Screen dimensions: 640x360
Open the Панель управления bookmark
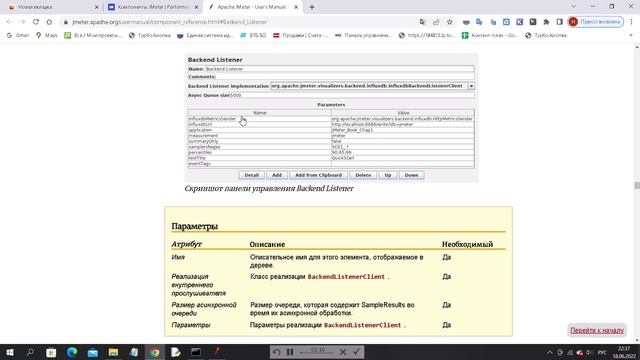[x=363, y=36]
